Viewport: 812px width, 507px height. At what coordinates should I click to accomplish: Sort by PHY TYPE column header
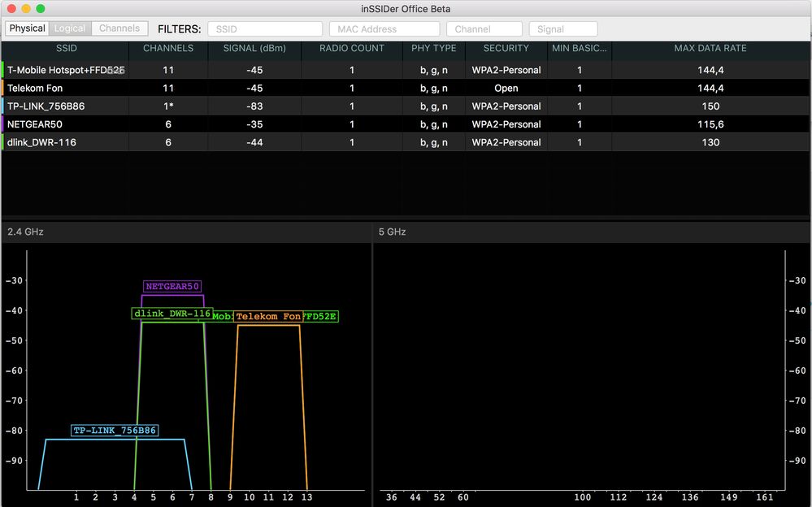tap(434, 48)
